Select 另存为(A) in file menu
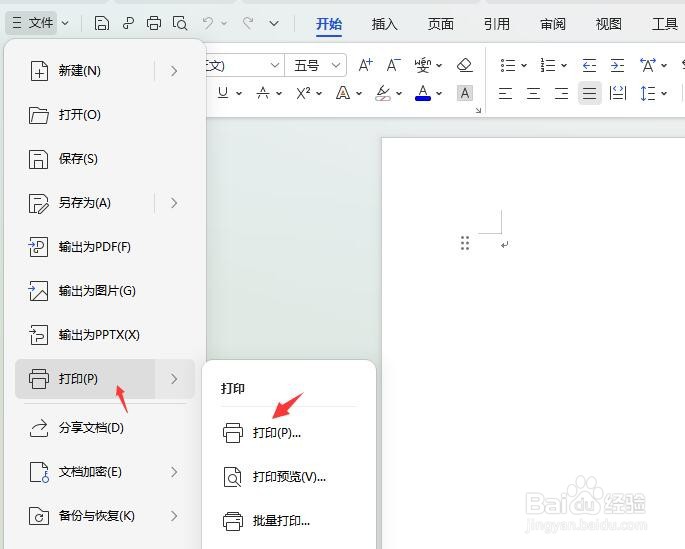685x549 pixels. (x=85, y=203)
